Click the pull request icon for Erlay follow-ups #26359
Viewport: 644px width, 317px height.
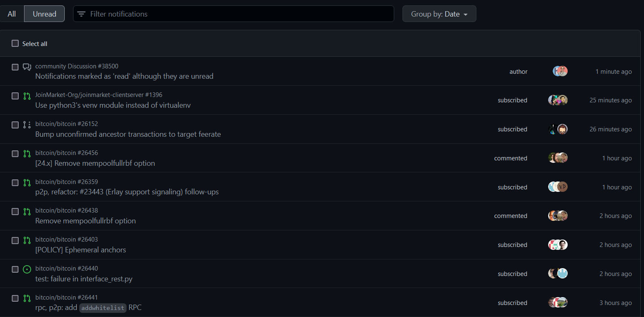click(x=27, y=182)
